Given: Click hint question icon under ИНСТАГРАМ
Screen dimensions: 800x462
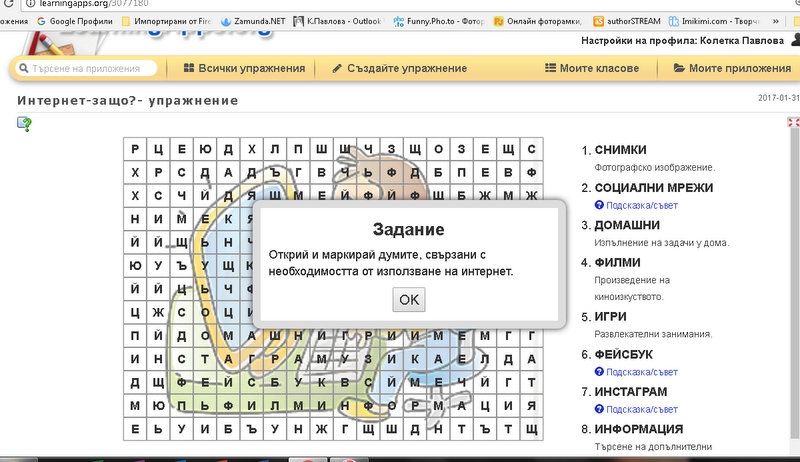Looking at the screenshot, I should click(x=599, y=409).
